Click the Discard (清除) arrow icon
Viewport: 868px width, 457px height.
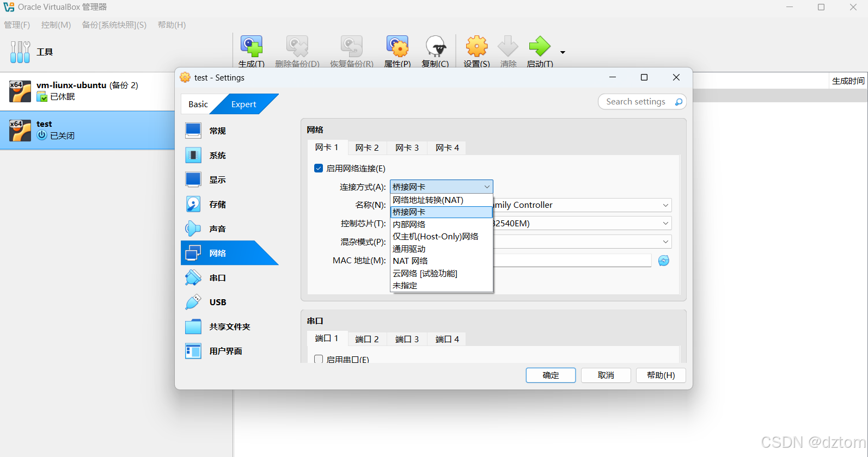coord(508,46)
